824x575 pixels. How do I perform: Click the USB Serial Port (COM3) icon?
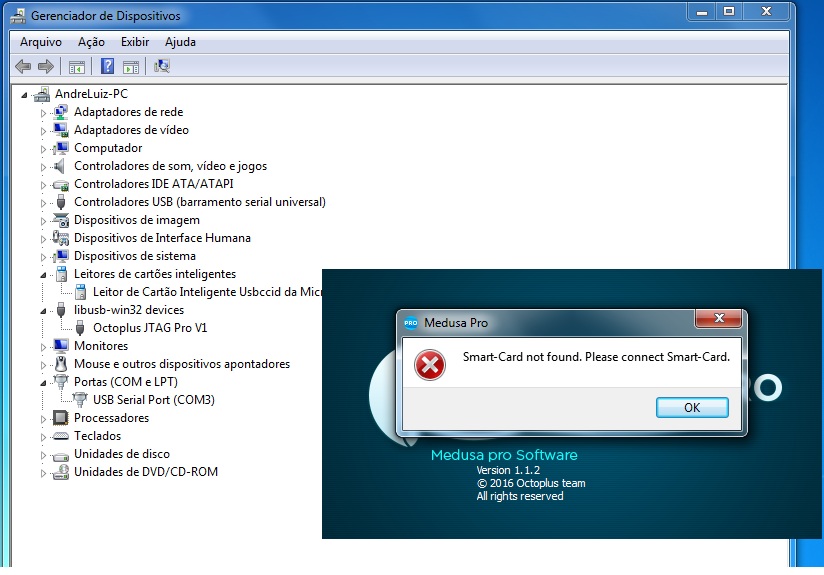point(80,399)
